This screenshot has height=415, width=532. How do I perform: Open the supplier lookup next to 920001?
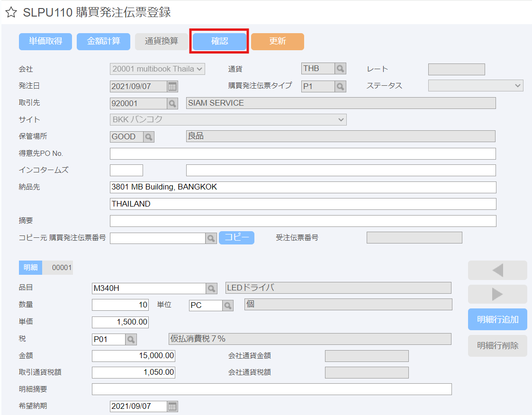172,103
